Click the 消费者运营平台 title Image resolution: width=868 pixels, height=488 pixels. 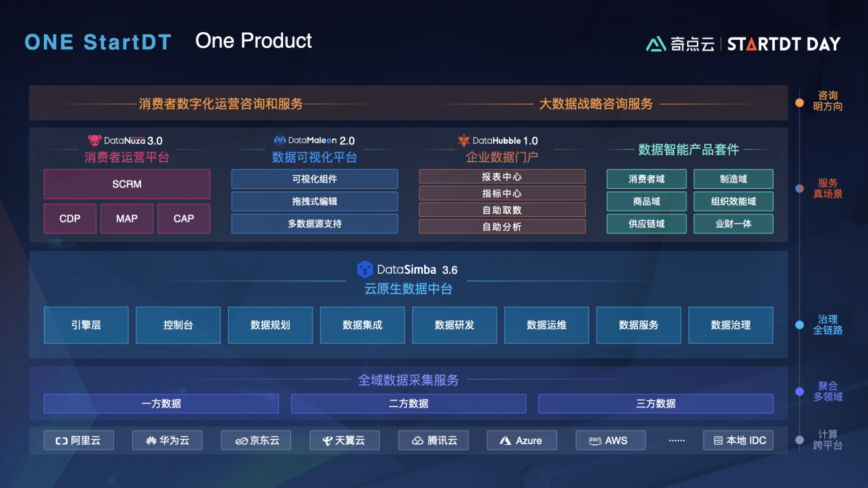click(x=127, y=157)
